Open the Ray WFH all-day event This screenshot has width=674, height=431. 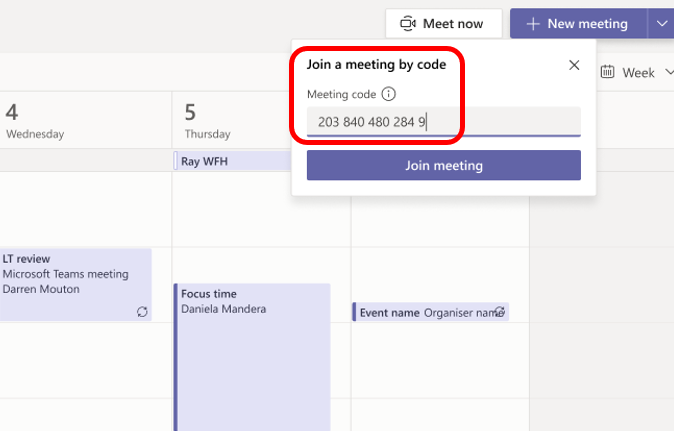(230, 160)
